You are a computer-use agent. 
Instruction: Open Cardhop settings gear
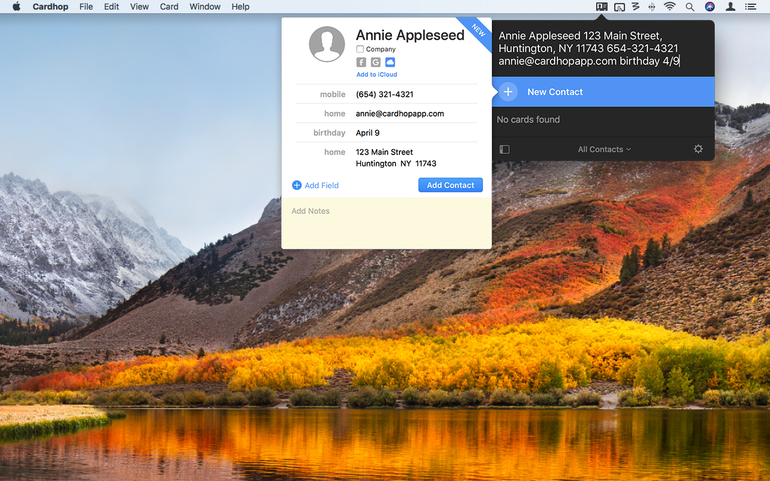coord(698,149)
